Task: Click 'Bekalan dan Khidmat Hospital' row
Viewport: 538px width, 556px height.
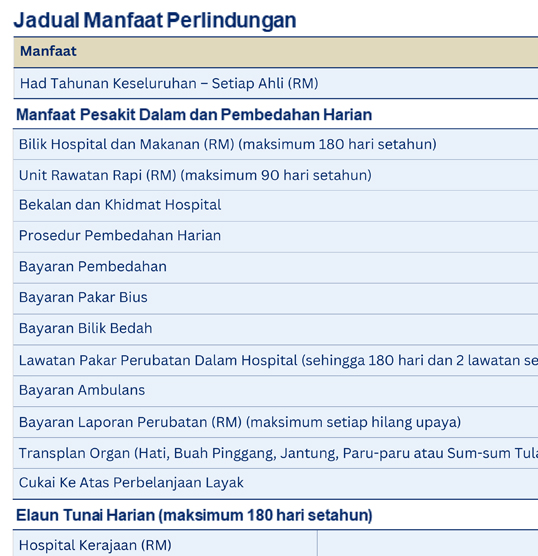Action: [276, 206]
